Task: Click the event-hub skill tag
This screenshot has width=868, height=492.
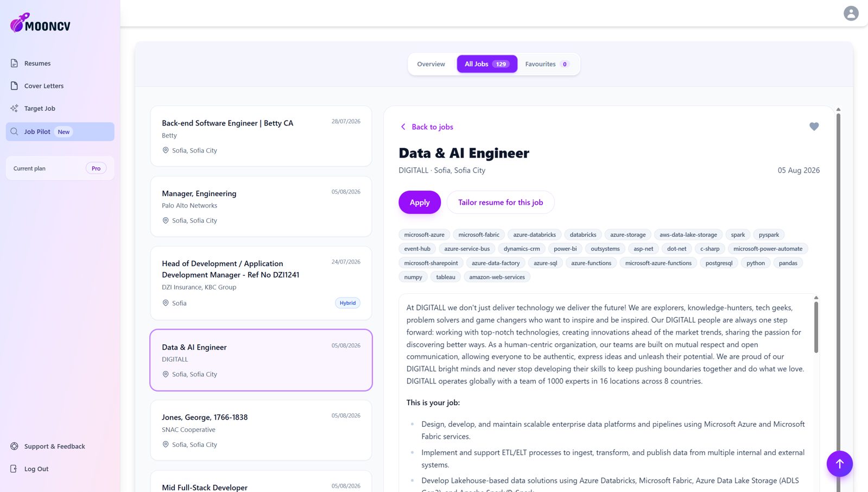Action: (x=417, y=249)
